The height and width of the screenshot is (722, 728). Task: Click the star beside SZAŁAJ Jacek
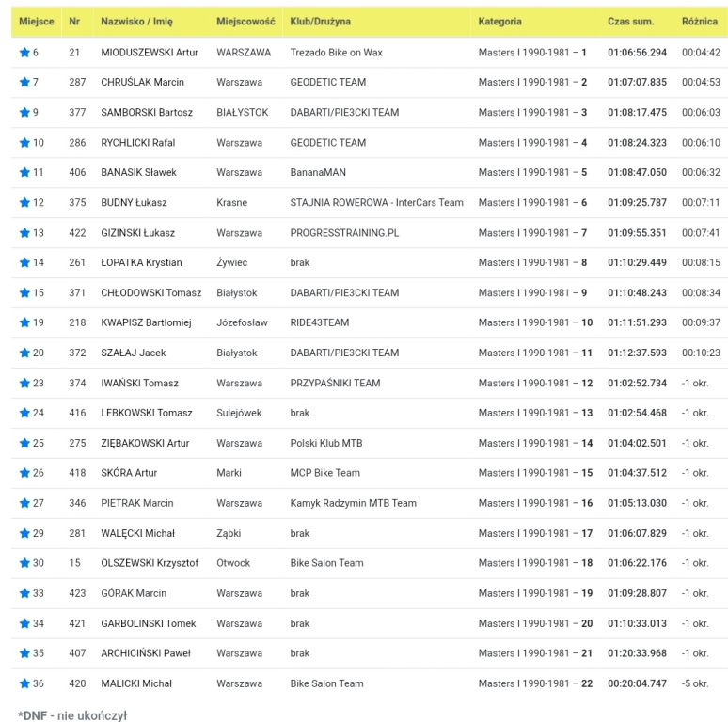point(24,353)
